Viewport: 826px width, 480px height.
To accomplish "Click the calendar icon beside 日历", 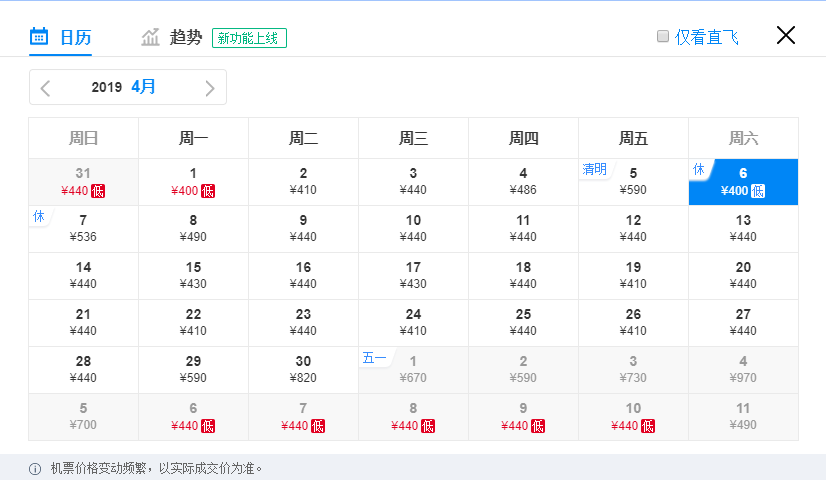I will (x=39, y=36).
